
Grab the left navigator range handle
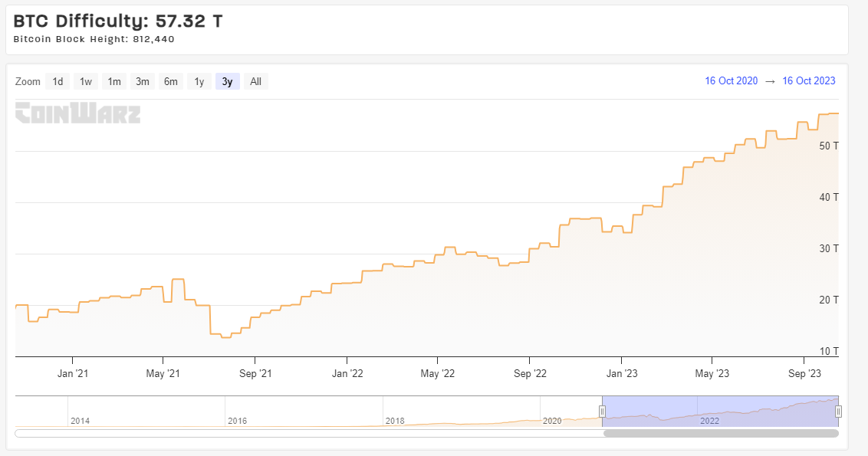(x=602, y=412)
